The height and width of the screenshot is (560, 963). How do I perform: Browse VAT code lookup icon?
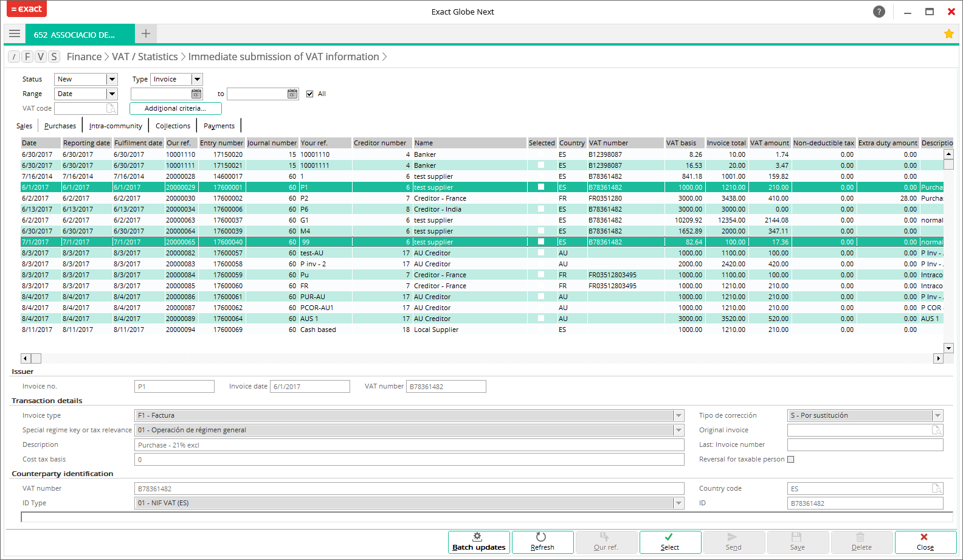111,108
